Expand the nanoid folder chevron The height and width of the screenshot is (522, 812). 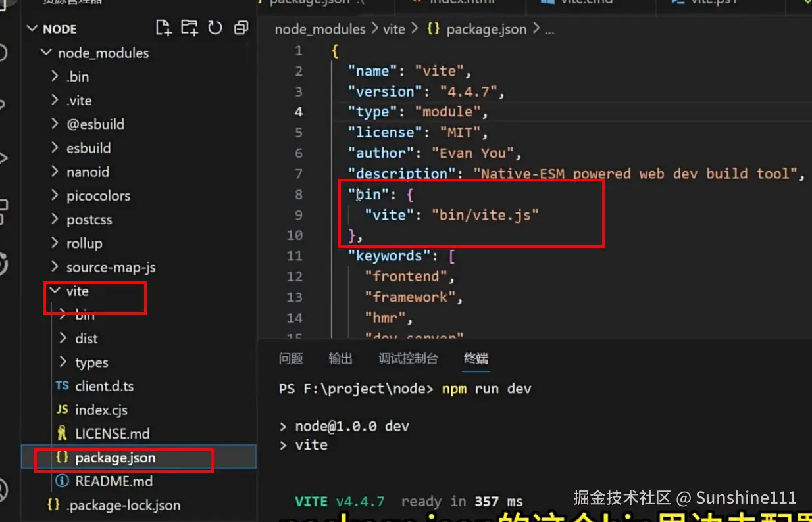[x=55, y=172]
